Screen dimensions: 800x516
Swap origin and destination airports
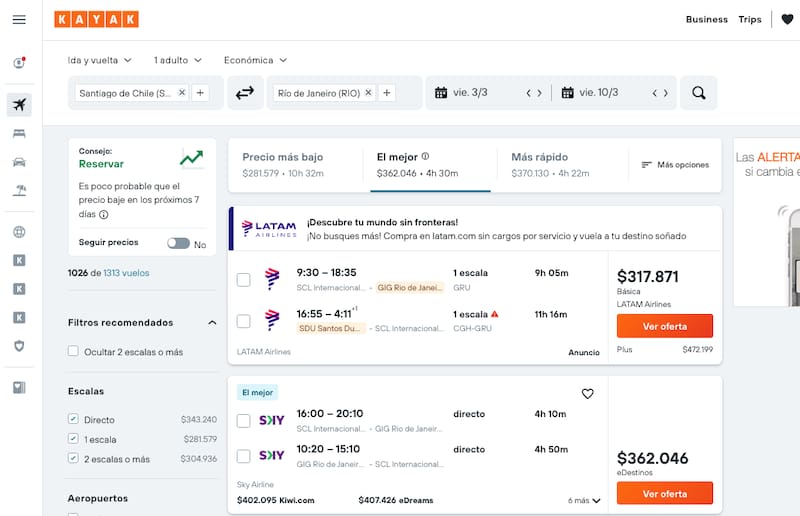pyautogui.click(x=245, y=93)
